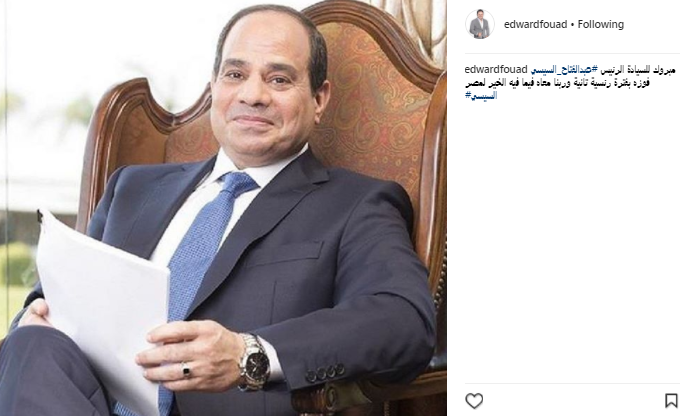The height and width of the screenshot is (416, 698).
Task: Like the post with the heart icon
Action: pyautogui.click(x=474, y=400)
